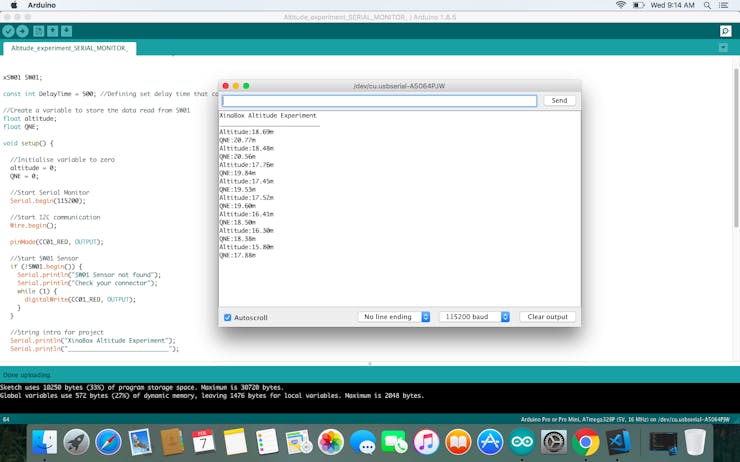Open Messages icon in dock

point(362,442)
